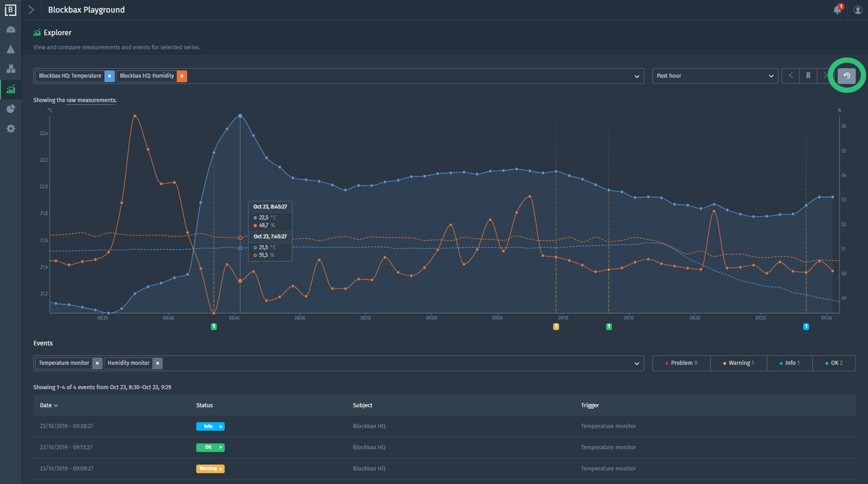This screenshot has width=868, height=484.
Task: Open the subjects blocks icon in sidebar
Action: [x=11, y=69]
